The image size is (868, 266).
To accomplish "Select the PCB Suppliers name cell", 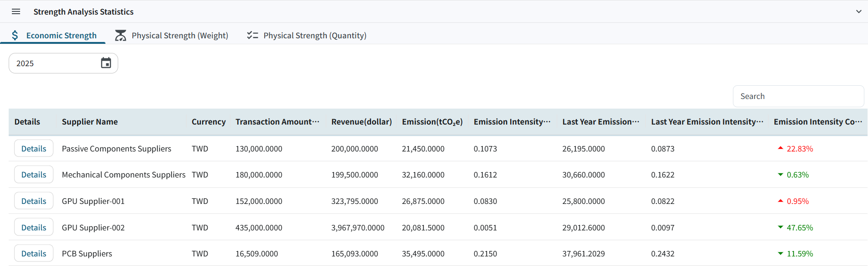I will [x=87, y=254].
